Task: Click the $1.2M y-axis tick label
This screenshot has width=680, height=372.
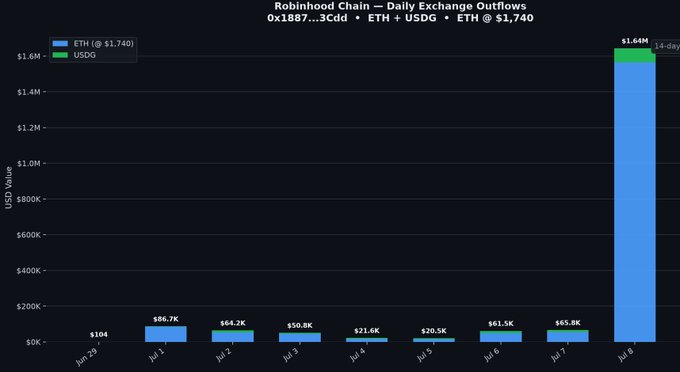Action: [29, 128]
